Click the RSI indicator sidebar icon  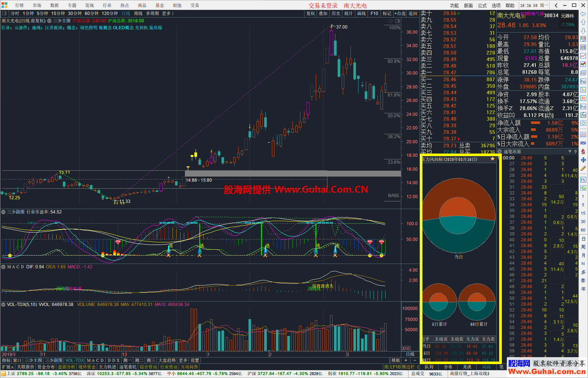coord(583,143)
